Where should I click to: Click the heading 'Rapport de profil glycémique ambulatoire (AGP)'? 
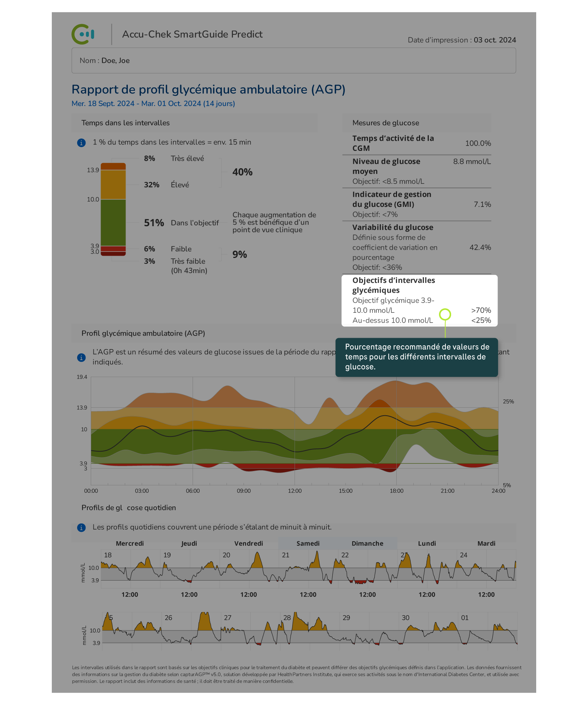tap(208, 90)
